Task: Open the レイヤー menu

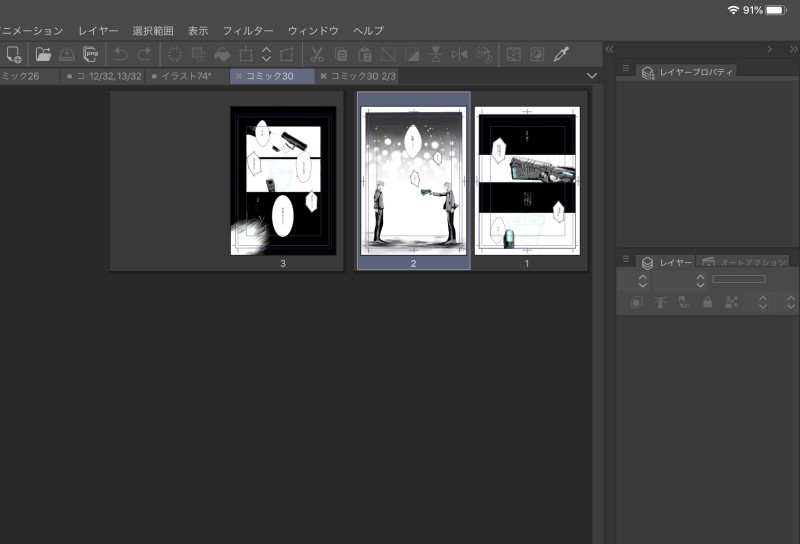Action: tap(98, 31)
